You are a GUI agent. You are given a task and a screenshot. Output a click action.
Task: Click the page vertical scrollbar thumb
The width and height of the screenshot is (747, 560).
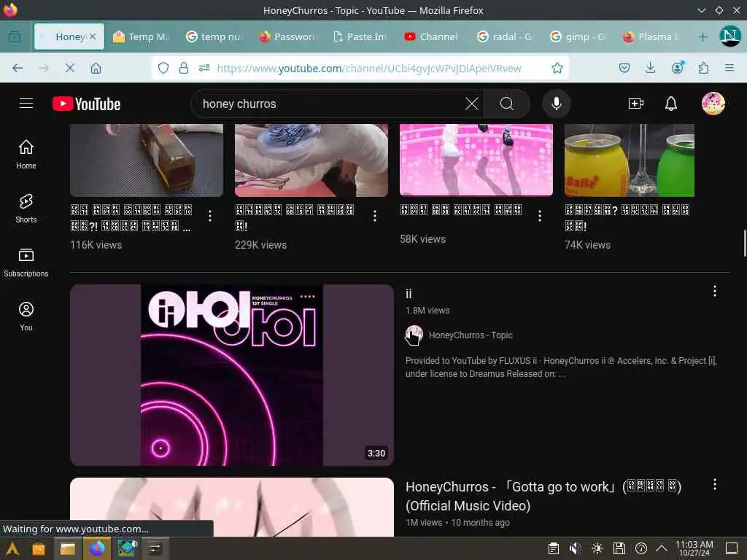coord(745,244)
